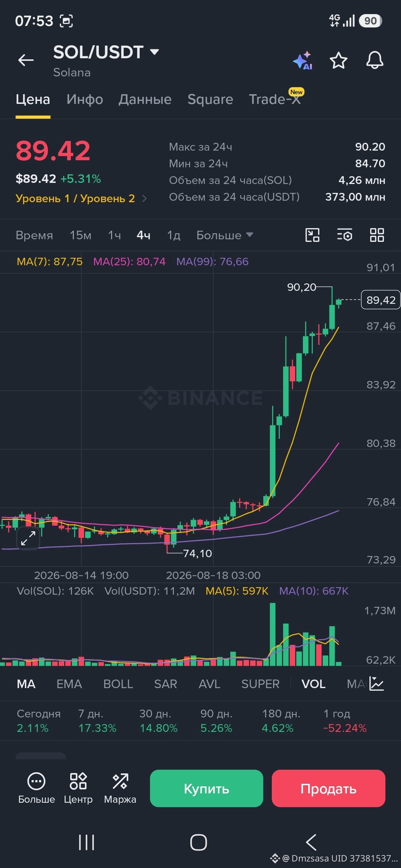Tap the Макс за 24ч value 90.20
Screen dimensions: 401x868
[x=370, y=147]
